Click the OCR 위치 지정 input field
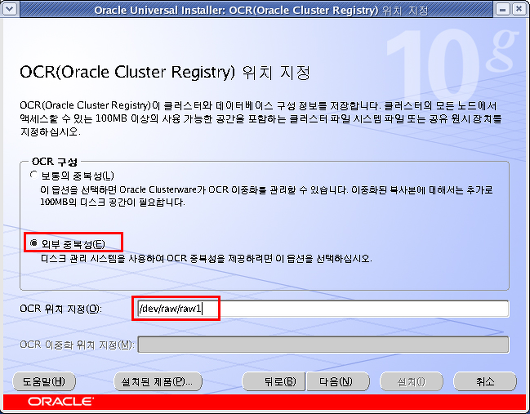This screenshot has width=530, height=414. pos(323,309)
